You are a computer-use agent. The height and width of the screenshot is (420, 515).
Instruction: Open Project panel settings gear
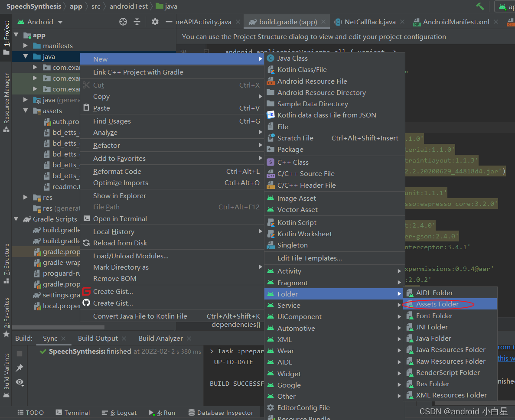[155, 22]
